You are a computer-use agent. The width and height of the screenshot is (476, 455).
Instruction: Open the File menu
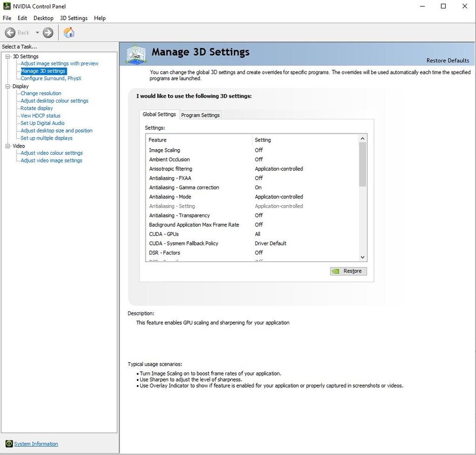pos(7,18)
